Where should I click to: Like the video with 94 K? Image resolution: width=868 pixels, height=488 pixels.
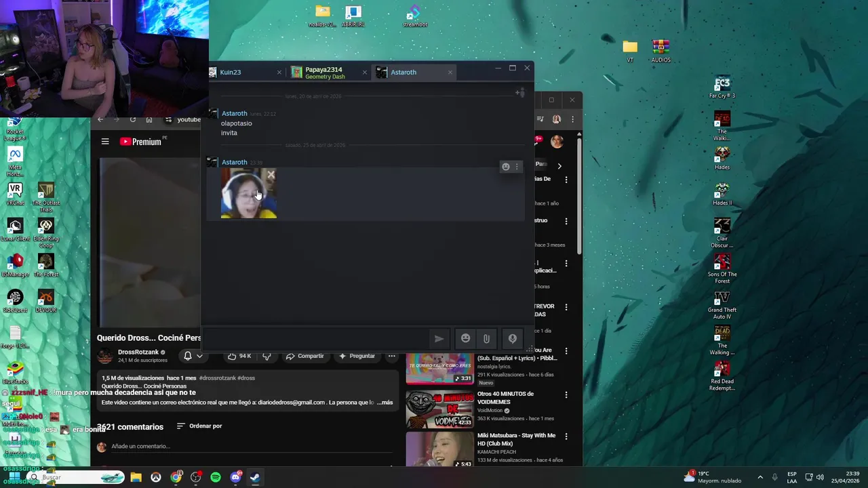click(x=239, y=356)
